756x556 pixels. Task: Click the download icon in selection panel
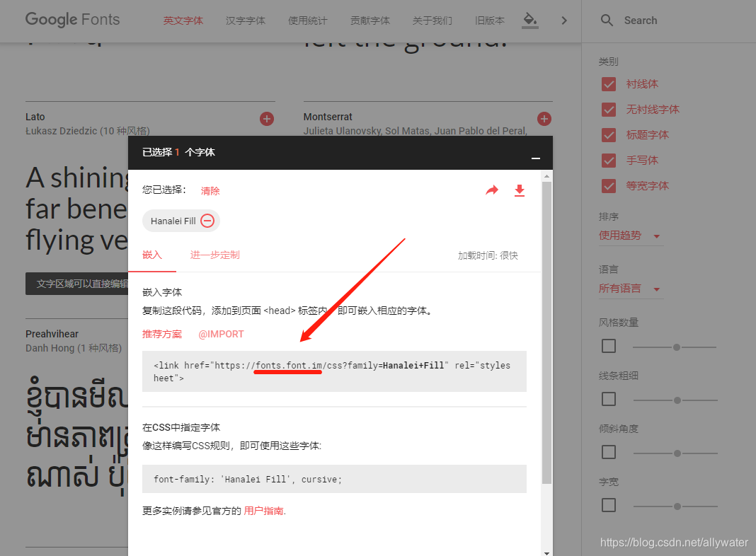click(x=520, y=190)
